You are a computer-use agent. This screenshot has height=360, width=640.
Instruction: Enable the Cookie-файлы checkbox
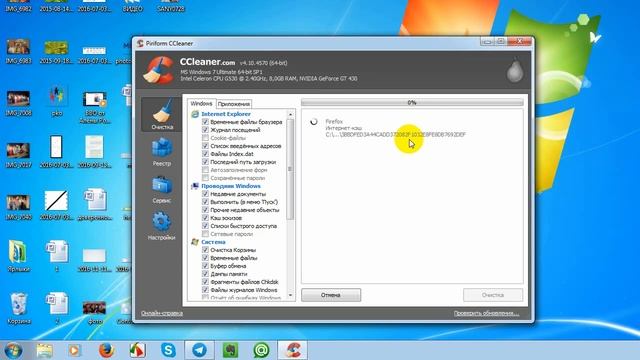tap(205, 138)
